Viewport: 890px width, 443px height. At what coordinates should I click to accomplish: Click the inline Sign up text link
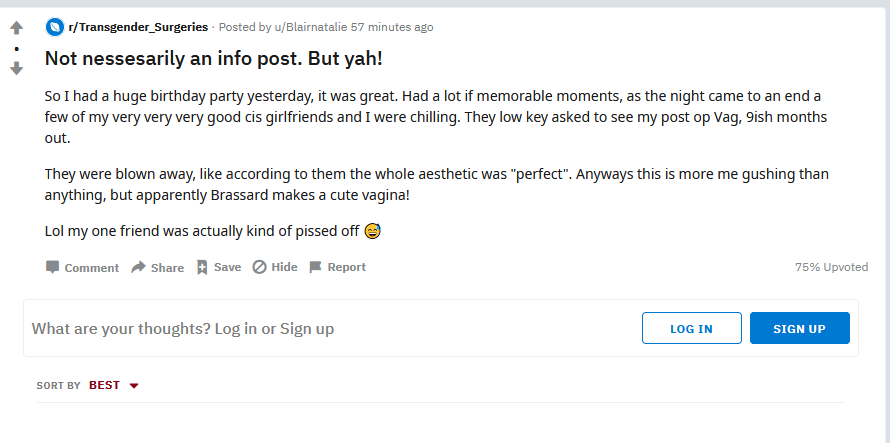coord(307,328)
